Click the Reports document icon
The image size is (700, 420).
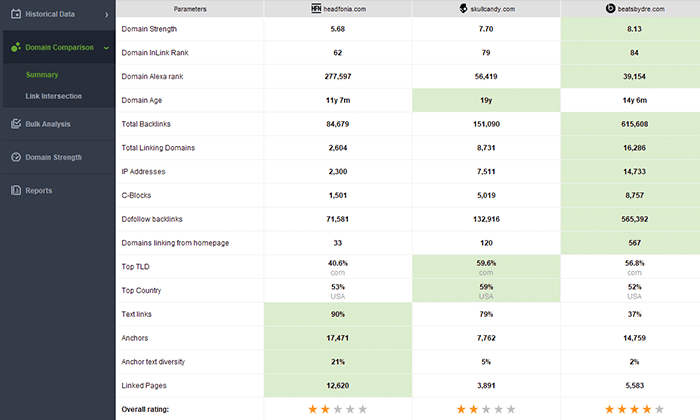click(16, 190)
